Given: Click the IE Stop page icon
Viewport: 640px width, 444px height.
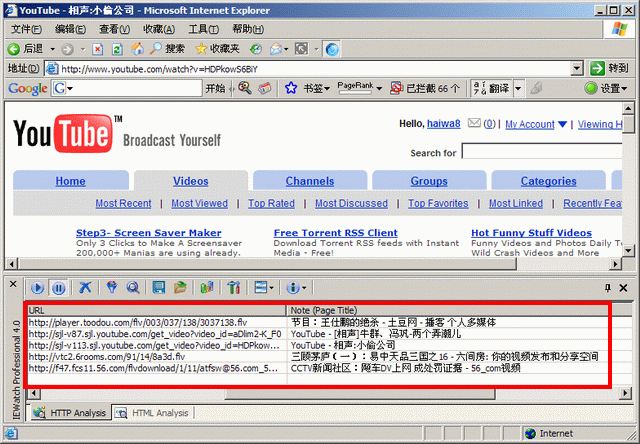Looking at the screenshot, I should 98,49.
